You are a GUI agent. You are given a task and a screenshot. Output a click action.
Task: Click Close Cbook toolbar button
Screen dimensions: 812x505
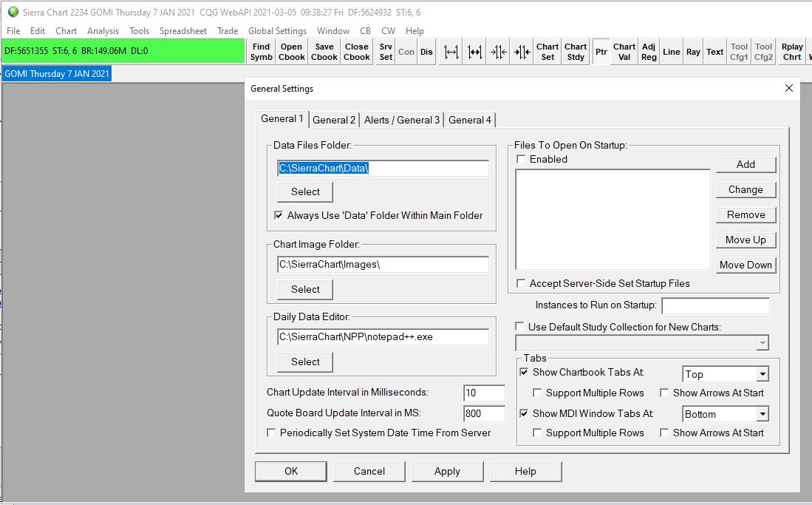357,52
